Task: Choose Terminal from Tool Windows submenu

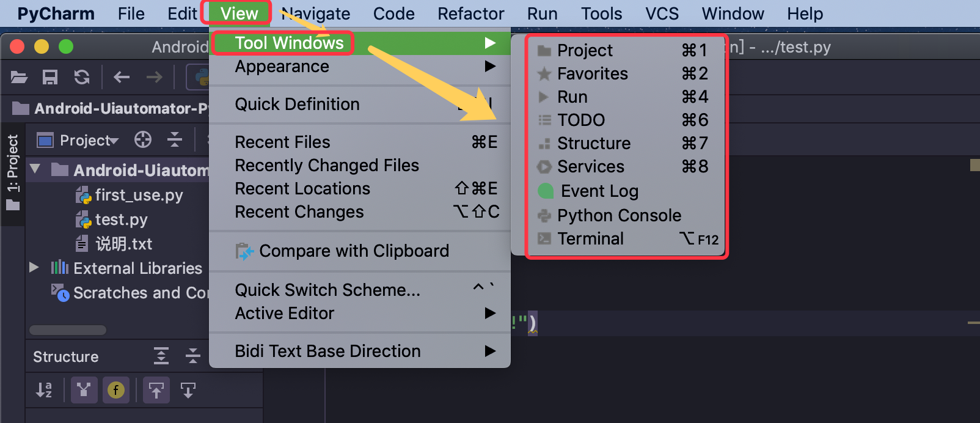Action: [x=590, y=239]
